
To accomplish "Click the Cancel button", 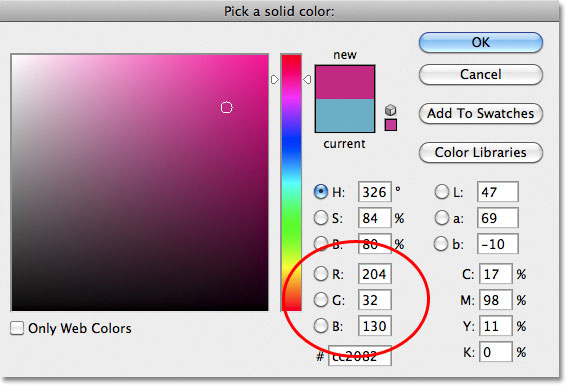I will pos(481,74).
